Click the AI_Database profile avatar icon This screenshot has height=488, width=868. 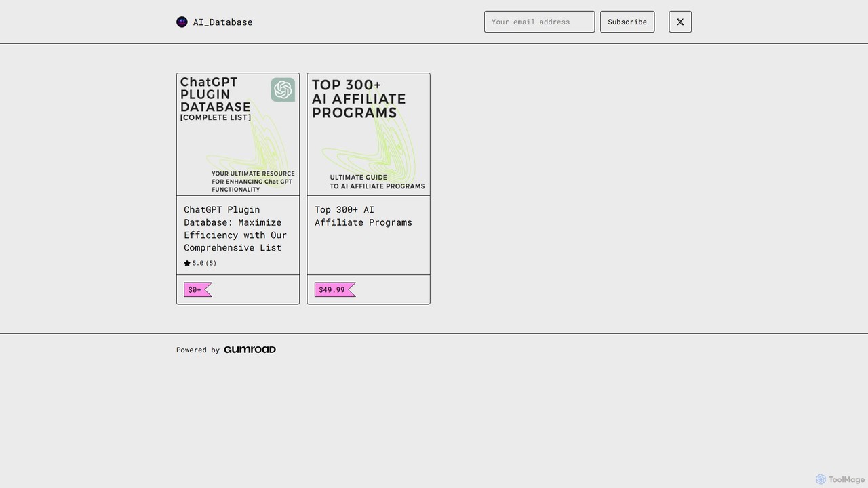tap(182, 22)
